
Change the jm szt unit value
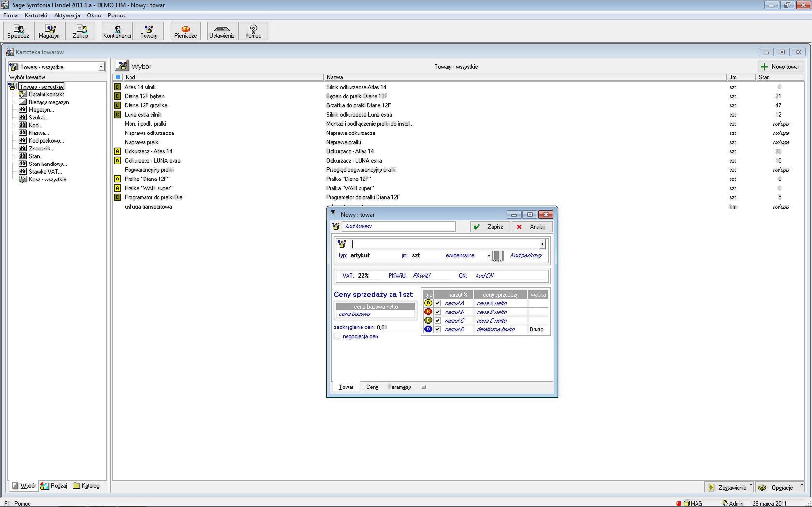coord(416,255)
